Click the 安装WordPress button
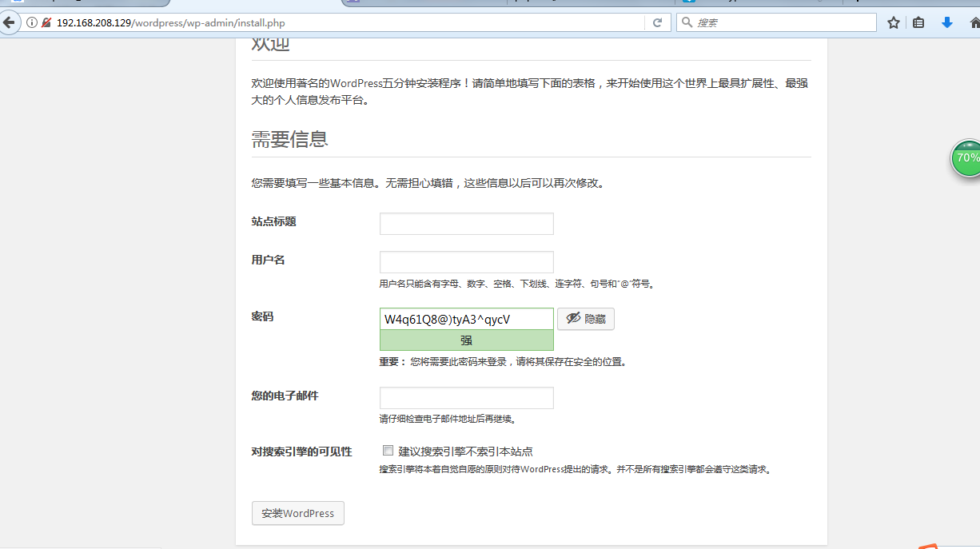 (298, 513)
